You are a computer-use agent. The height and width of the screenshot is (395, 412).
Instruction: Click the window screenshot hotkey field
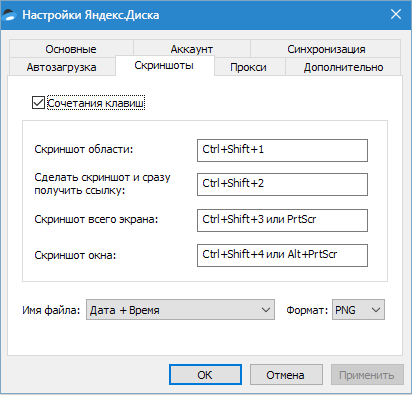click(x=282, y=255)
